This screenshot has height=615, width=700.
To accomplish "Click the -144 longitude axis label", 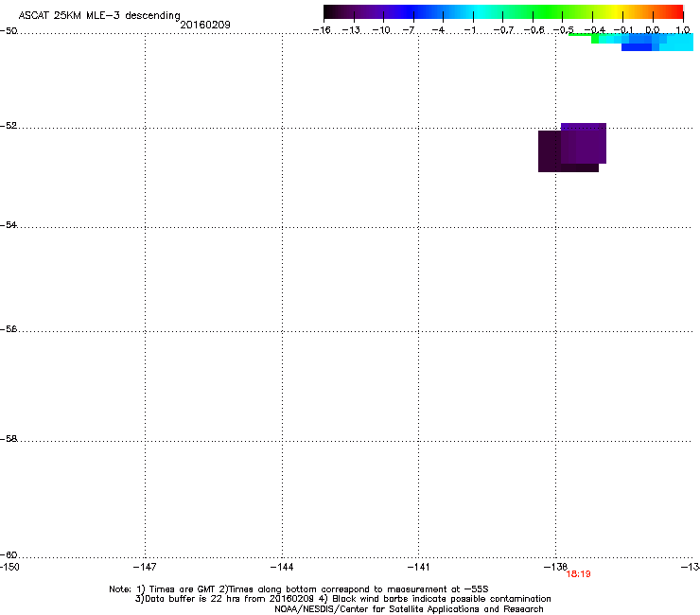I will click(282, 567).
